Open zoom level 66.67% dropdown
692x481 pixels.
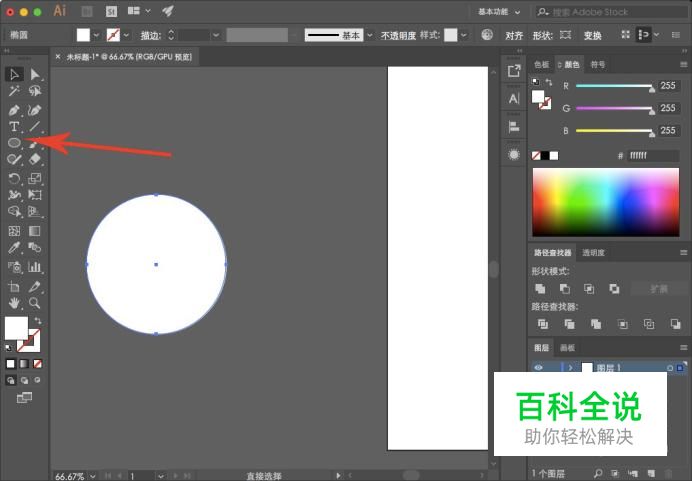93,476
